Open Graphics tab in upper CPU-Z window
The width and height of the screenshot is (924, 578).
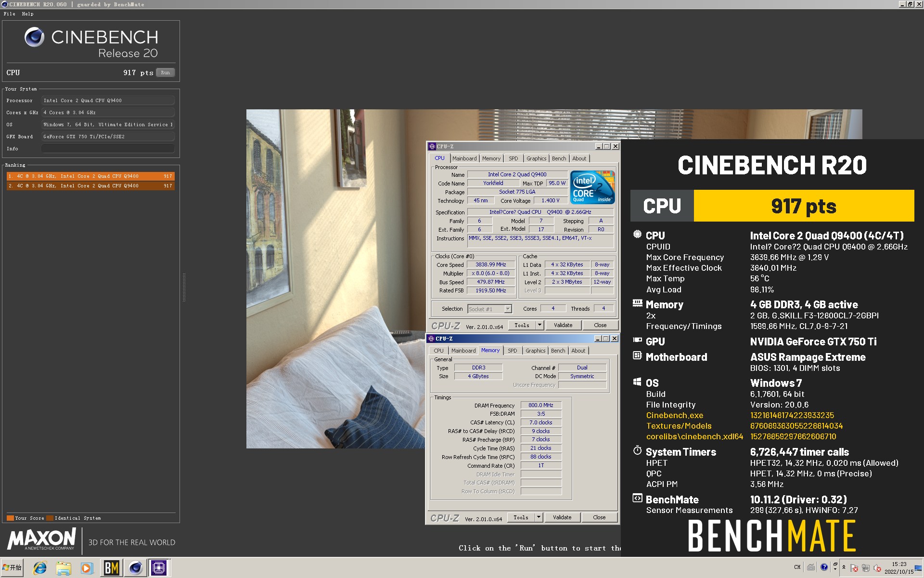coord(536,158)
